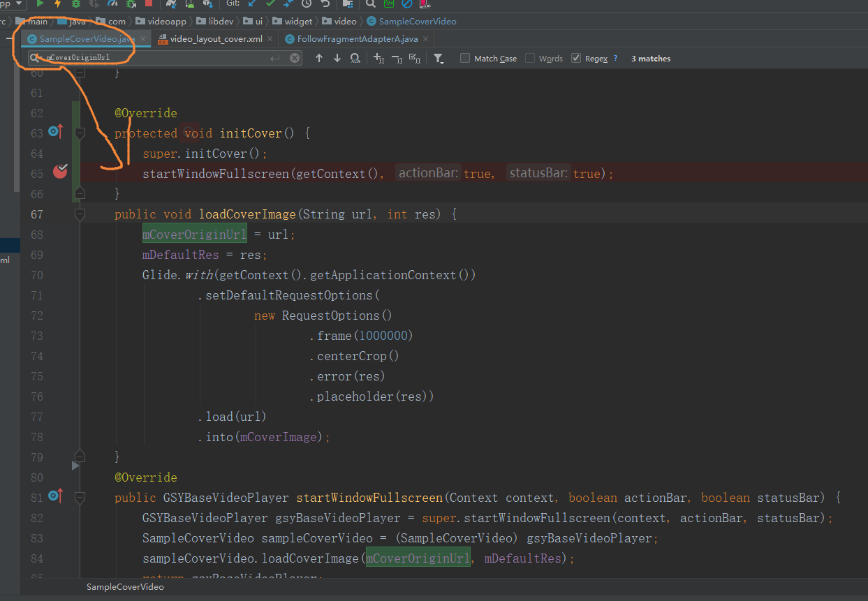Open search everywhere magnifier icon in toolbar

pyautogui.click(x=370, y=5)
